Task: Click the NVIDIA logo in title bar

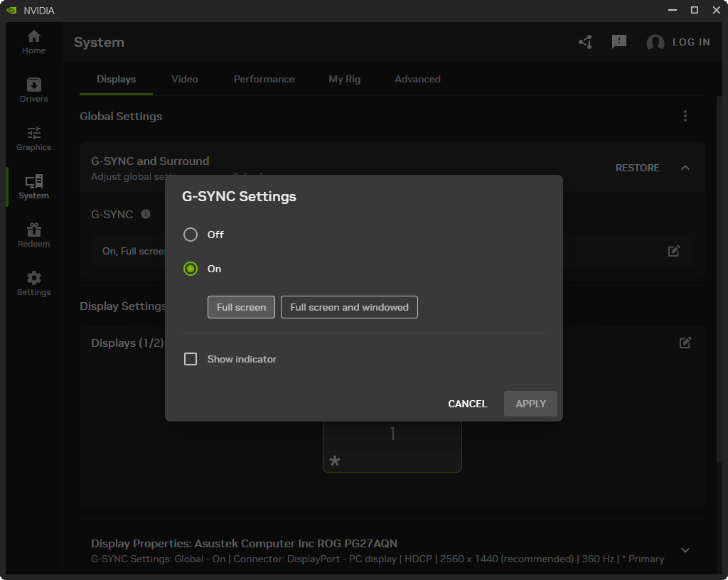Action: (11, 10)
